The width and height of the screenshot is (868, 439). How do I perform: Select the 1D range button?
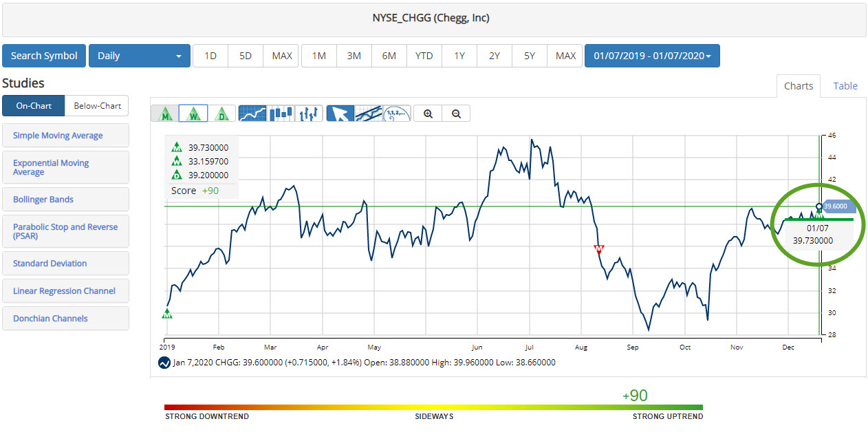coord(210,56)
